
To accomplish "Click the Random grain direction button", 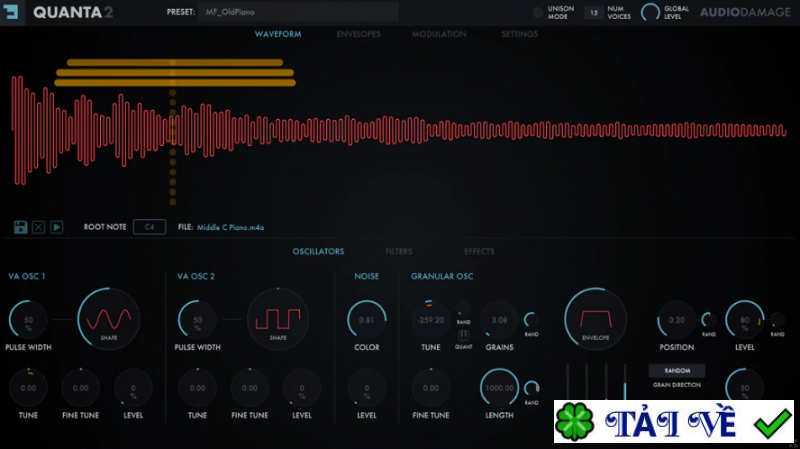I will coord(677,370).
